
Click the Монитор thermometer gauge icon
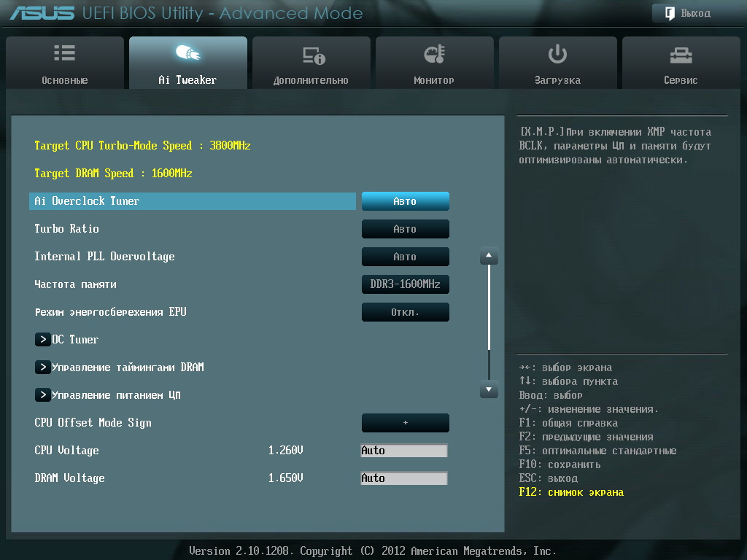(434, 54)
